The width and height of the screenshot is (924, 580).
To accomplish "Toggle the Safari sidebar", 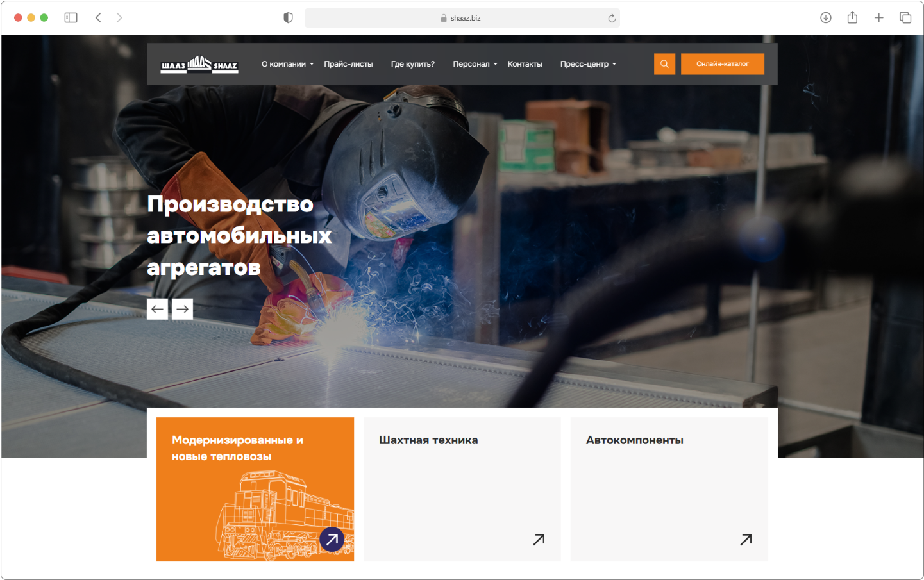I will 71,18.
